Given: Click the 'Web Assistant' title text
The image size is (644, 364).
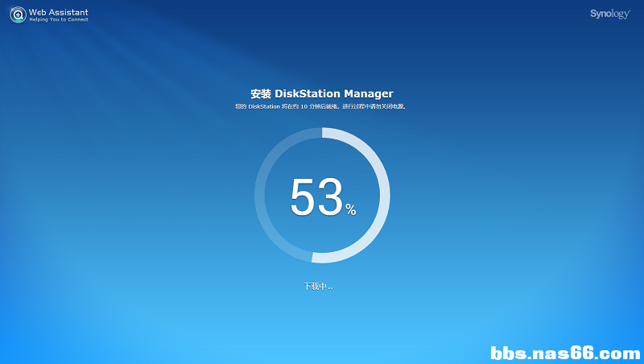Looking at the screenshot, I should pos(58,12).
